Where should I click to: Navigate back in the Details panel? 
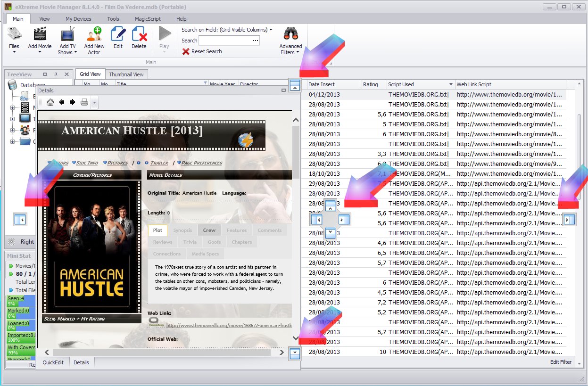[62, 102]
